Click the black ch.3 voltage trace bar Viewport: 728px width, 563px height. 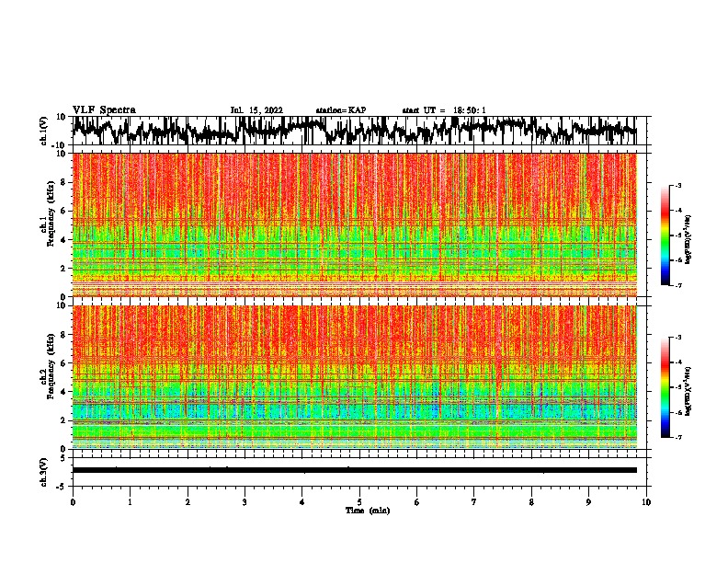pos(355,470)
